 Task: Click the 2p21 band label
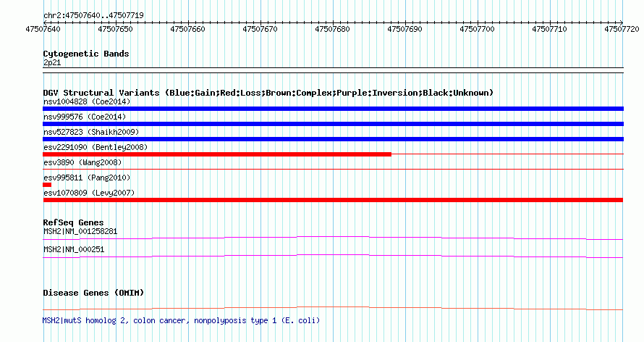tap(52, 63)
